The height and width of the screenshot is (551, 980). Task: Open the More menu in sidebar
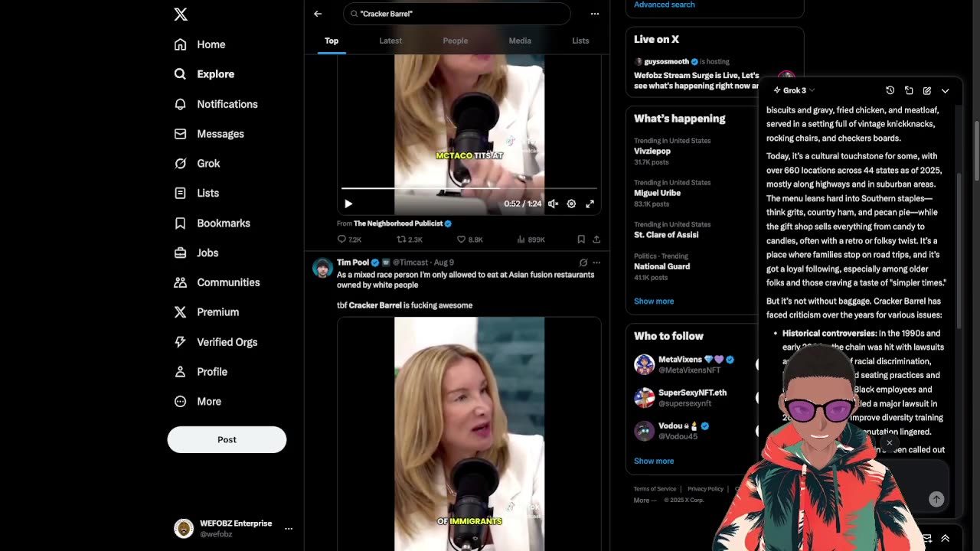198,402
